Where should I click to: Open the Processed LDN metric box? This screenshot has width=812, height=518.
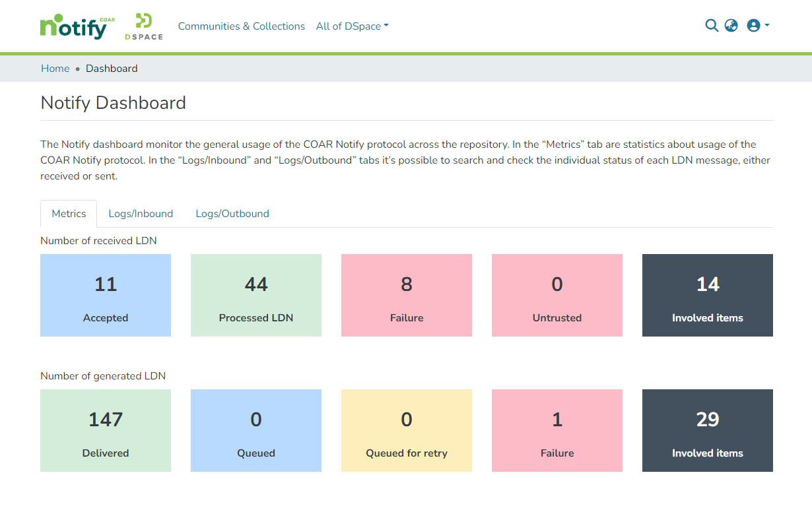pos(256,296)
